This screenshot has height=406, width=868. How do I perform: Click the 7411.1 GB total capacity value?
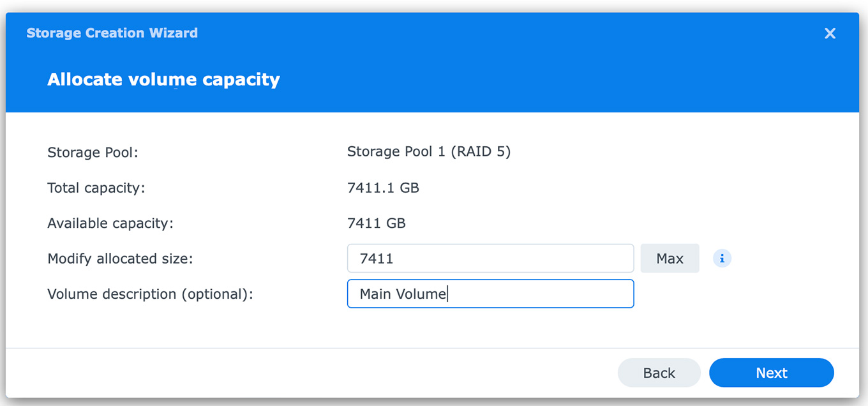383,188
